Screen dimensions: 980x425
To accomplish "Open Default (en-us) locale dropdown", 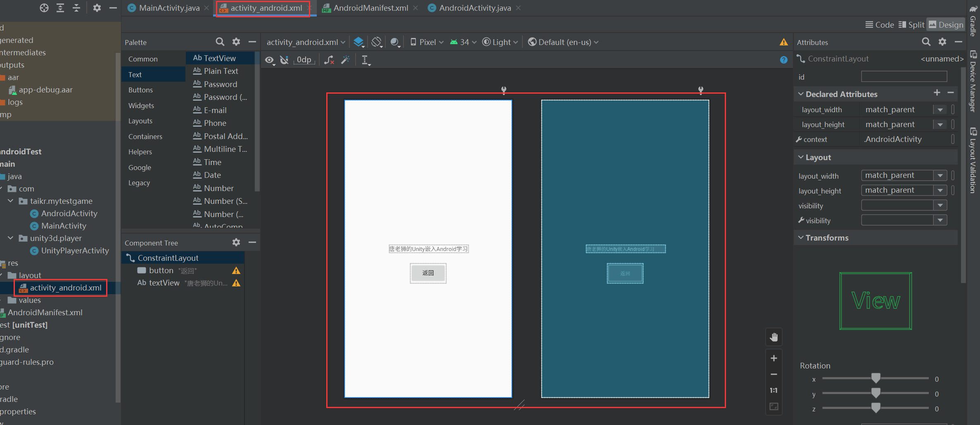I will pos(563,42).
